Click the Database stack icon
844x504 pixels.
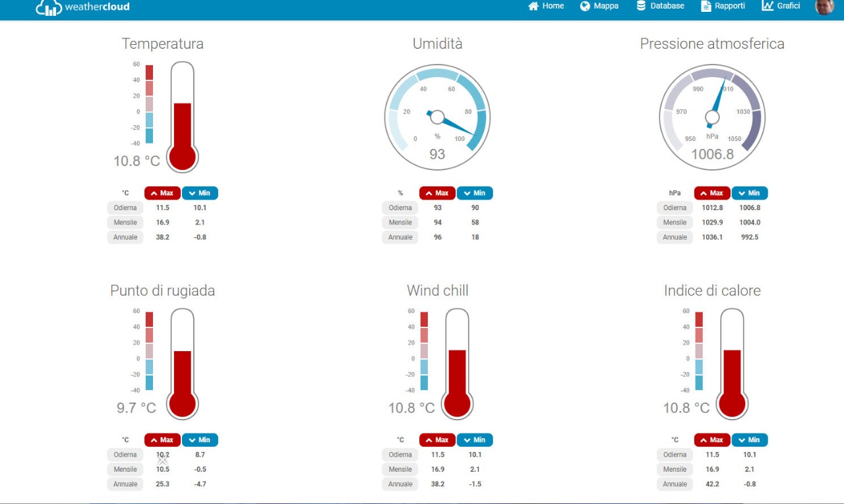click(641, 6)
